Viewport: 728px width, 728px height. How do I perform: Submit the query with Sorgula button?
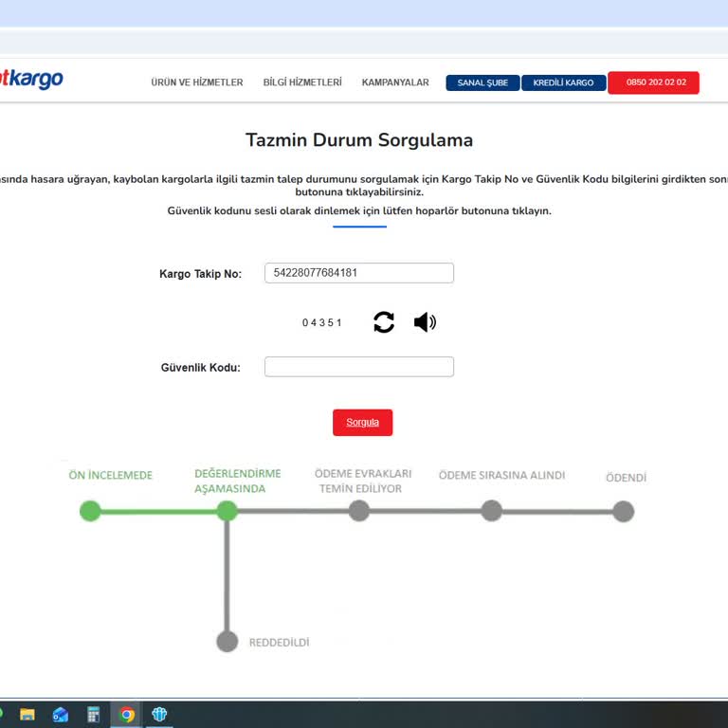(362, 422)
